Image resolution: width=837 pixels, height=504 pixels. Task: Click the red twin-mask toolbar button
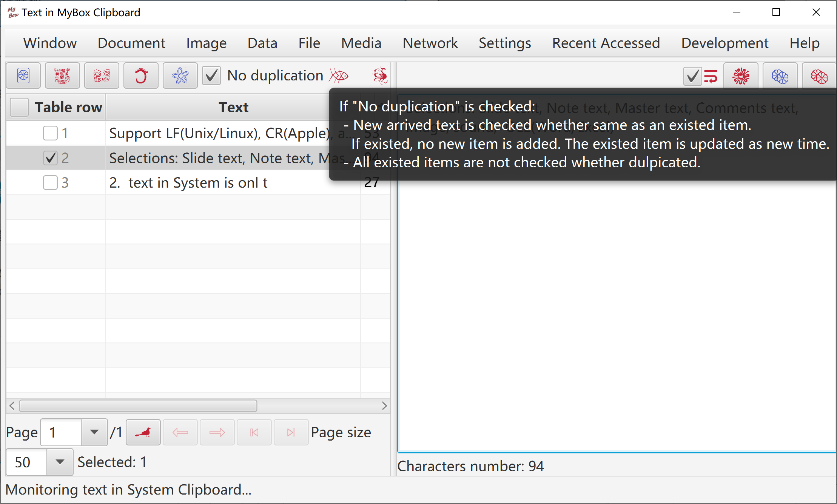pos(102,76)
